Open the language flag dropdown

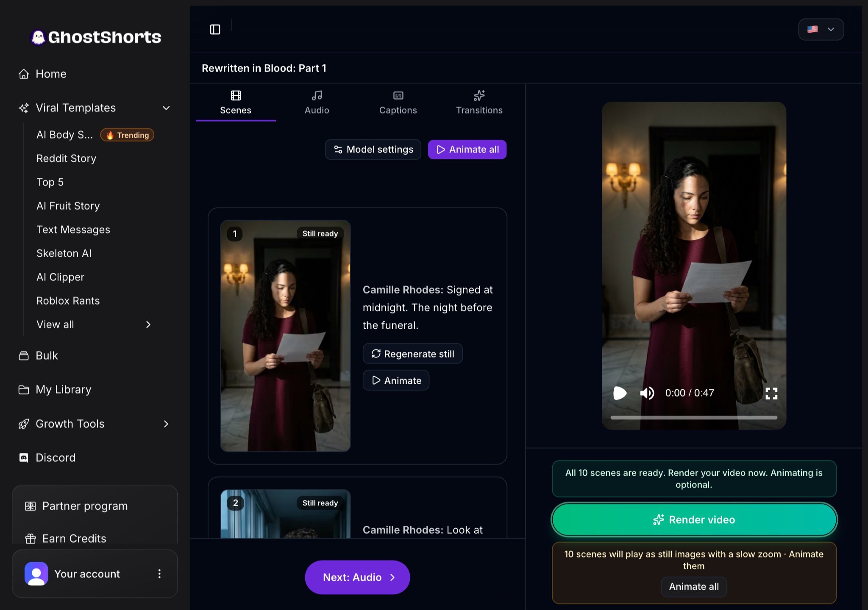click(x=821, y=29)
